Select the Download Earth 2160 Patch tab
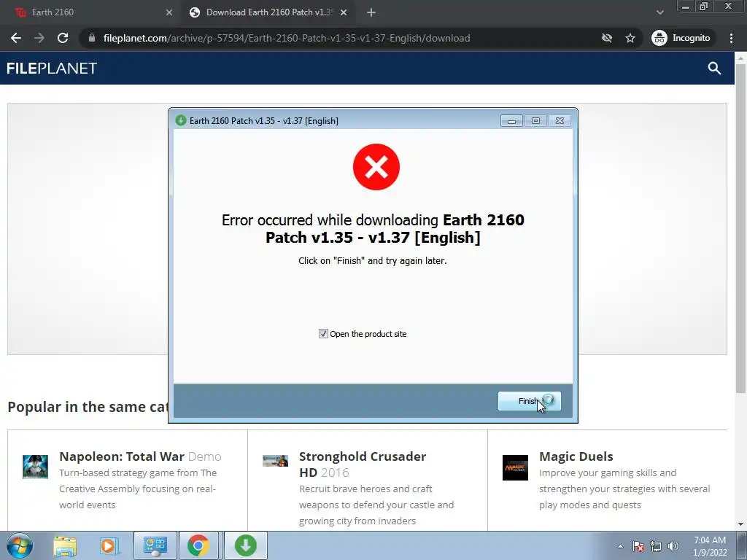Image resolution: width=747 pixels, height=560 pixels. pos(268,12)
